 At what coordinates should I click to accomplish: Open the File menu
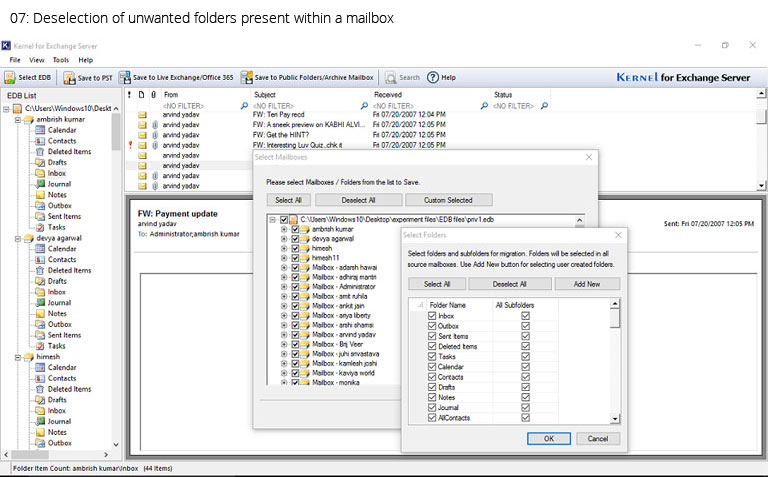15,60
